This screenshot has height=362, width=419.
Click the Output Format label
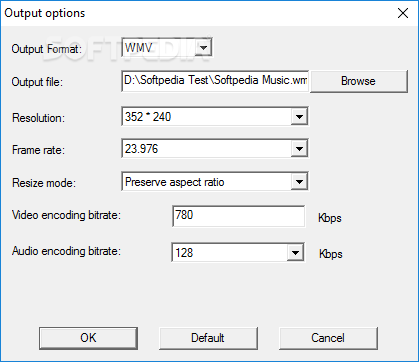tap(47, 49)
